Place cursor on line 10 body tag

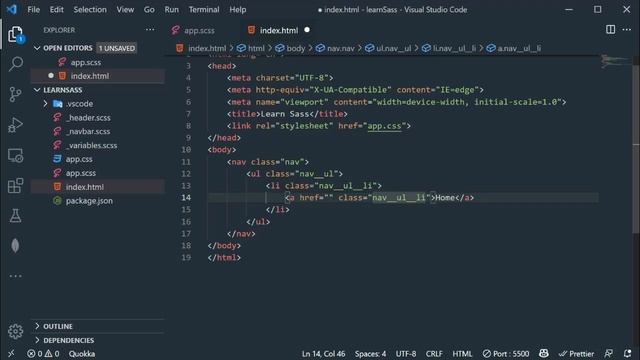[x=222, y=150]
